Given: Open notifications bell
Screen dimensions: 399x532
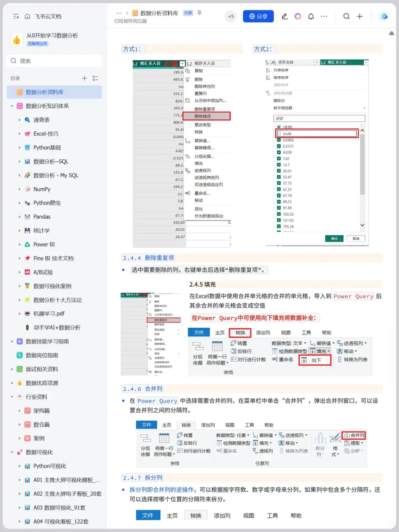Looking at the screenshot, I should (x=311, y=16).
